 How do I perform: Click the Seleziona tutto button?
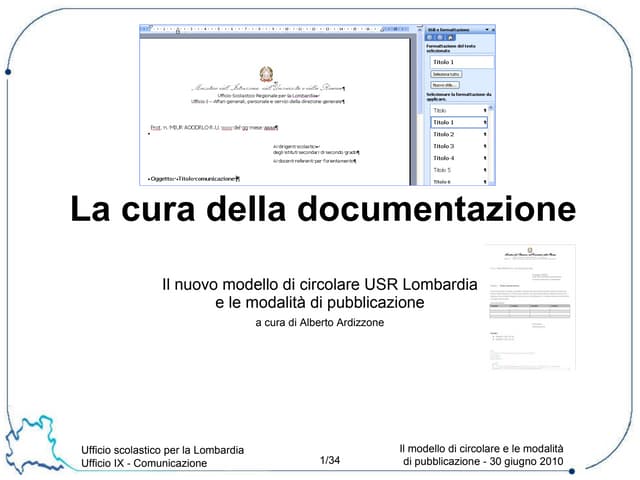pyautogui.click(x=445, y=74)
